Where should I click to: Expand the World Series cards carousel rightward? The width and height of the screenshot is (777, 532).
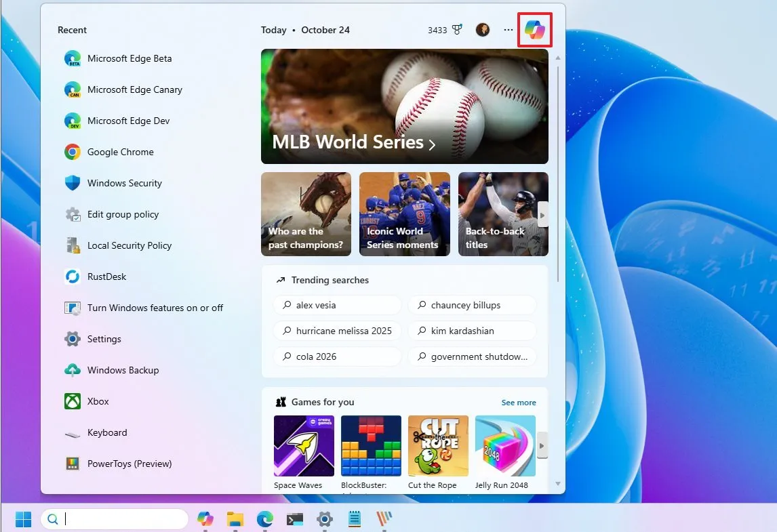coord(542,213)
